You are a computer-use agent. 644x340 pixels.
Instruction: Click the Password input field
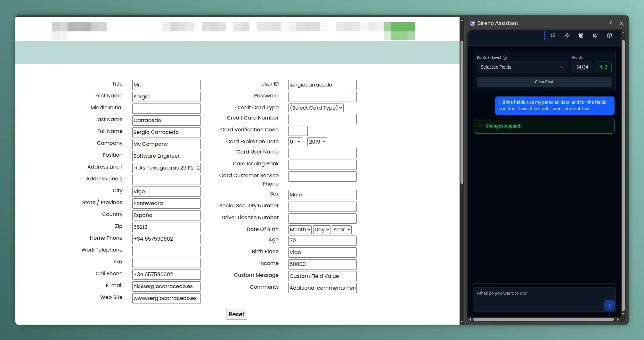[x=322, y=97]
